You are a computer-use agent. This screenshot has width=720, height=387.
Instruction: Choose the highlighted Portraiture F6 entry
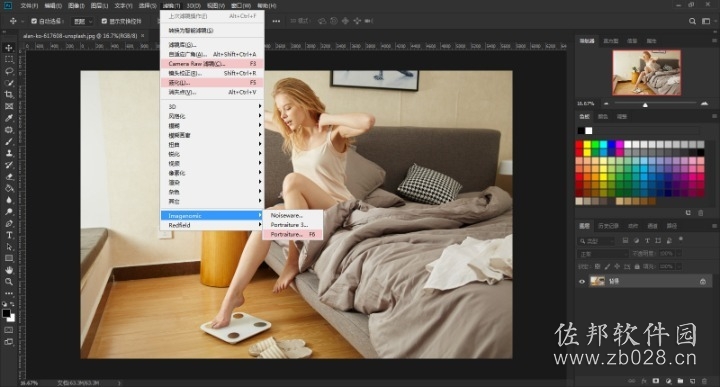[x=293, y=235]
